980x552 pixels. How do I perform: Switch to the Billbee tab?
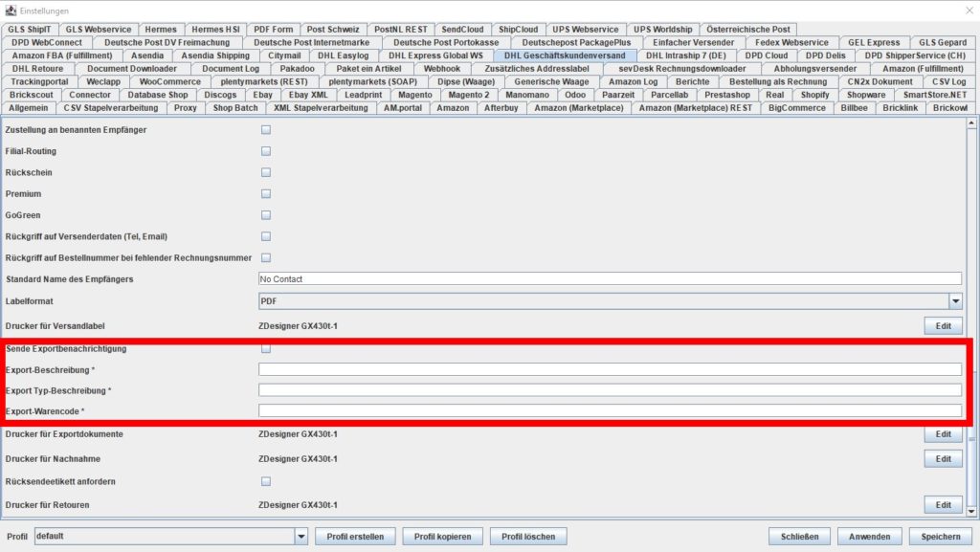point(854,108)
